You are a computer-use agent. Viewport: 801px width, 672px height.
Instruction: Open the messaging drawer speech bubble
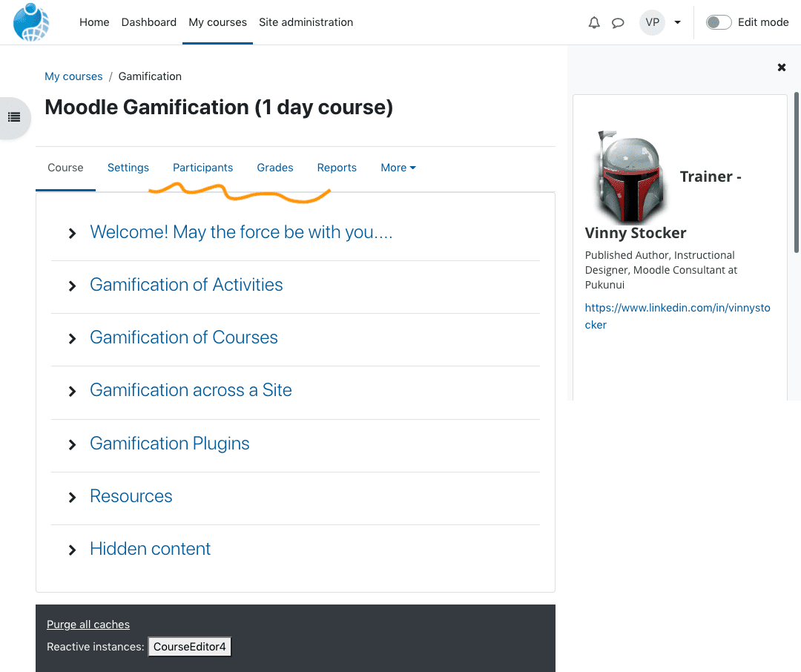618,22
